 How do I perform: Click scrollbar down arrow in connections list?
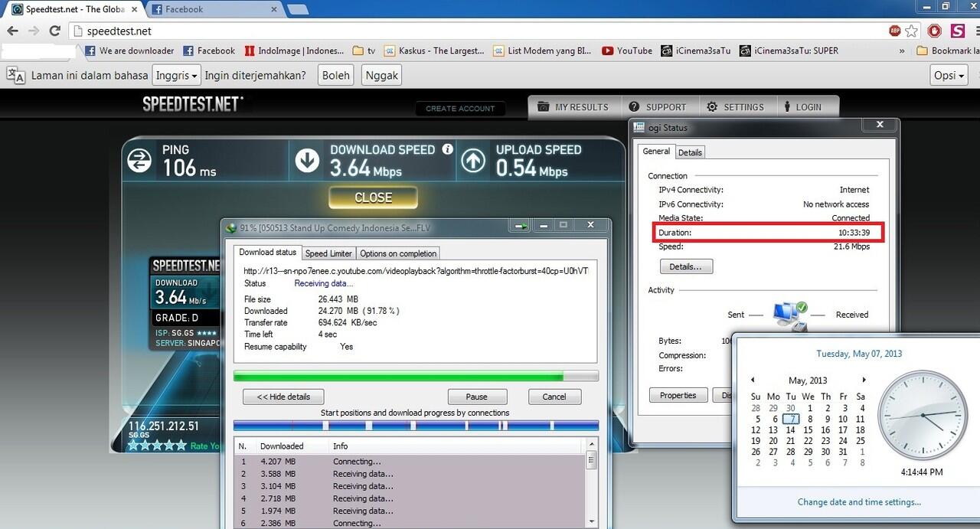click(591, 522)
